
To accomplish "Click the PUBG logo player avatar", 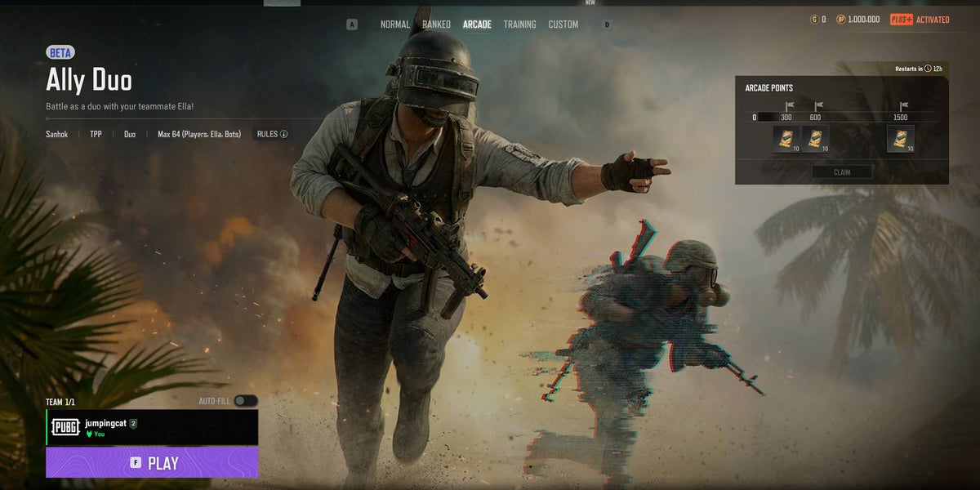I will pos(66,427).
